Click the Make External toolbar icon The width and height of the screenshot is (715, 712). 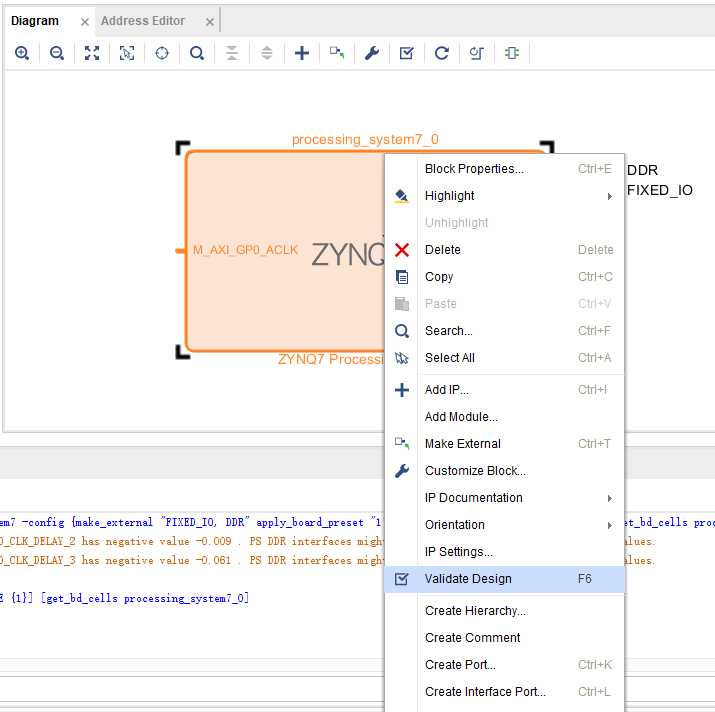tap(337, 53)
